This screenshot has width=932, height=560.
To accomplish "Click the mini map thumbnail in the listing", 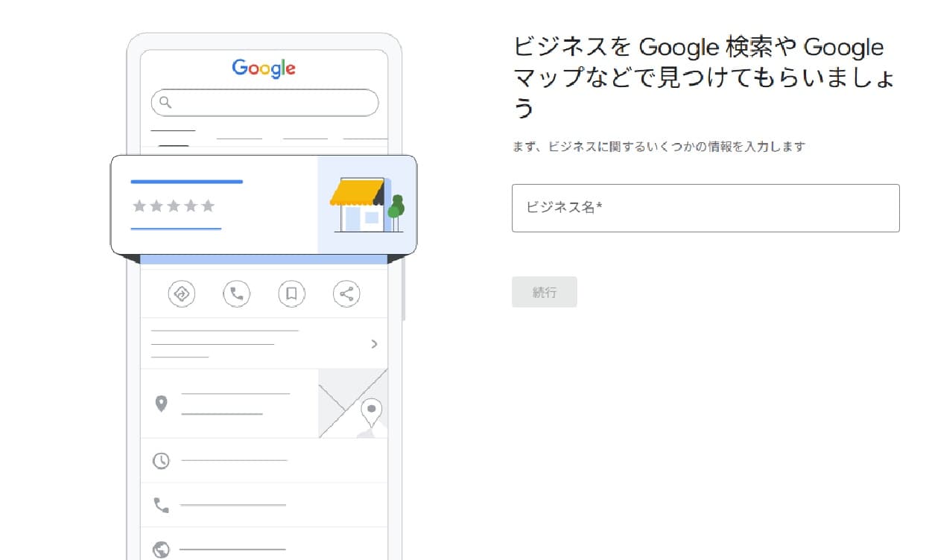I will (353, 403).
